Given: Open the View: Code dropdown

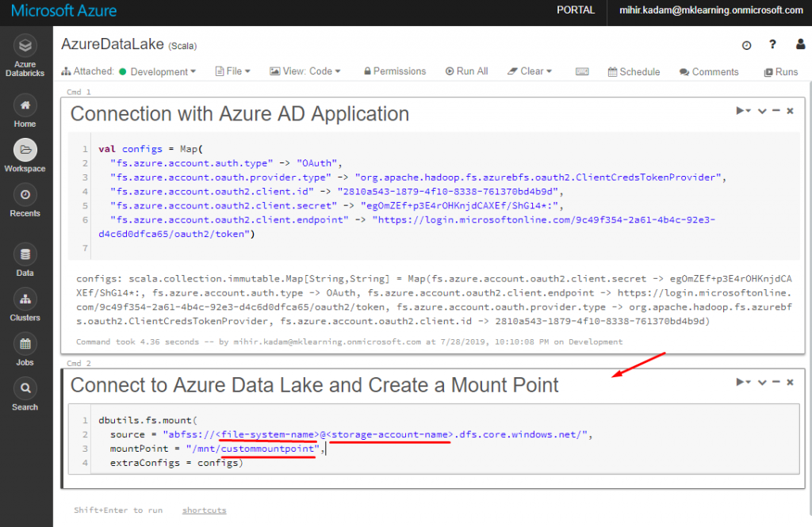Looking at the screenshot, I should (305, 71).
